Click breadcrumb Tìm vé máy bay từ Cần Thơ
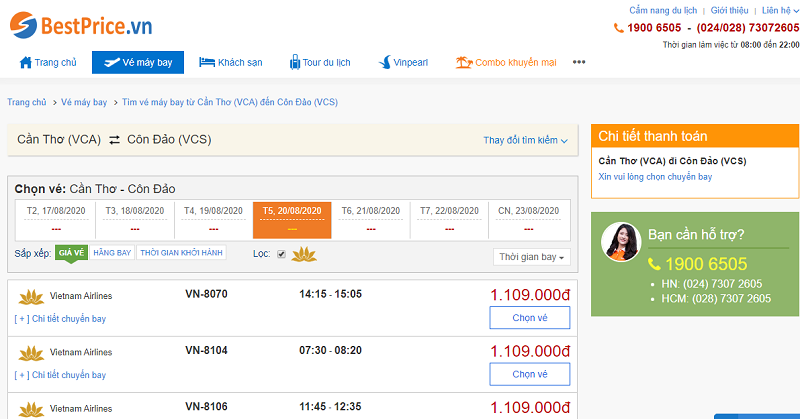Screen dimensions: 800x419 230,102
